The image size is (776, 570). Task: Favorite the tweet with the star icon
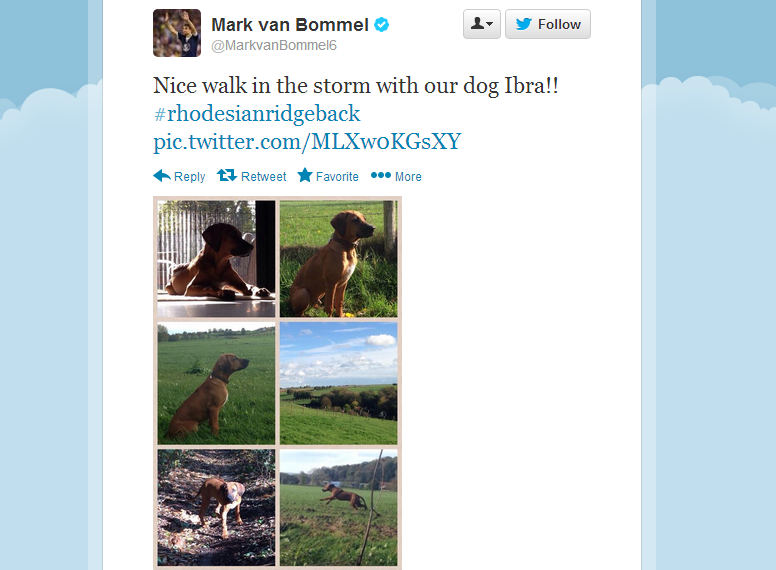pyautogui.click(x=305, y=176)
